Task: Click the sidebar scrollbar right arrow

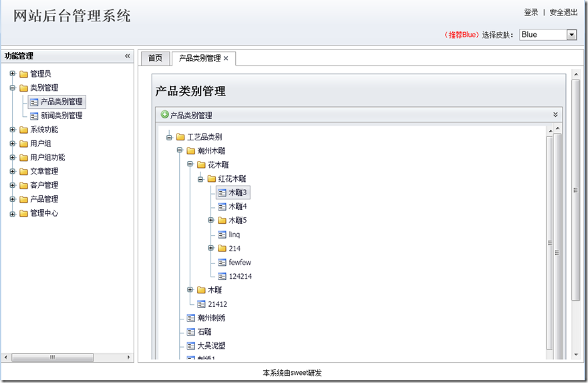Action: pos(128,358)
